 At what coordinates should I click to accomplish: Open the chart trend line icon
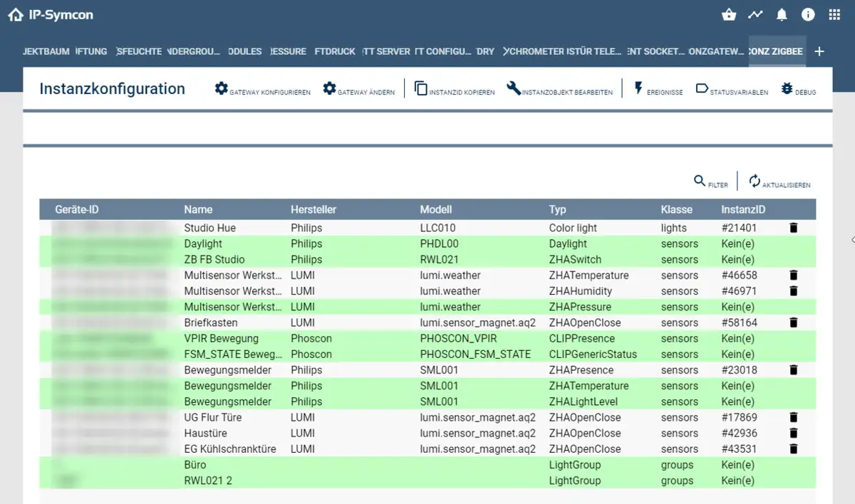755,15
